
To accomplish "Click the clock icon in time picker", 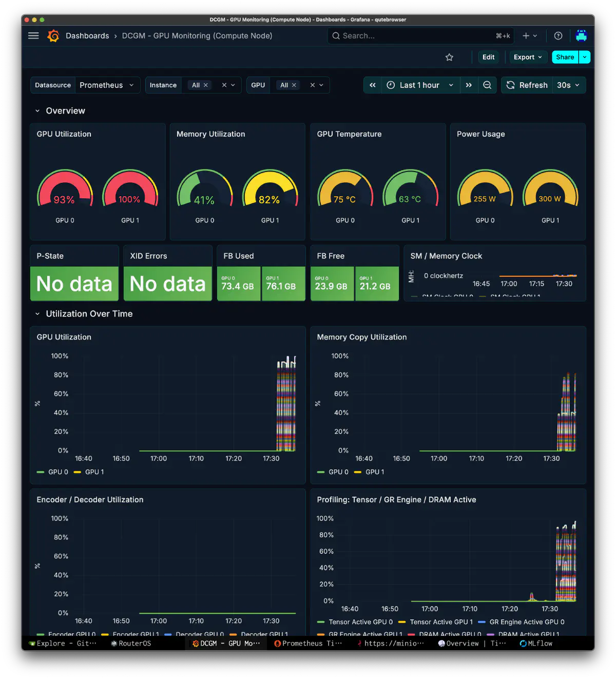I will coord(391,85).
